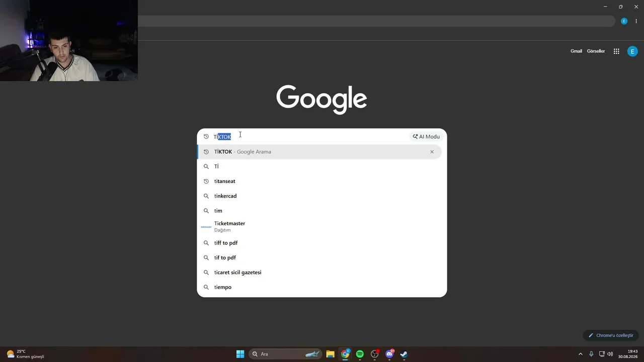This screenshot has height=362, width=644.
Task: Open the Chrome profile avatar in the toolbar
Action: click(x=624, y=21)
